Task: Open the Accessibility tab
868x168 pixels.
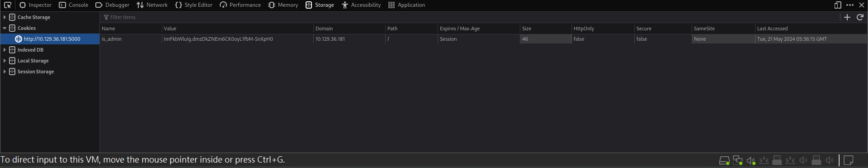Action: tap(361, 5)
